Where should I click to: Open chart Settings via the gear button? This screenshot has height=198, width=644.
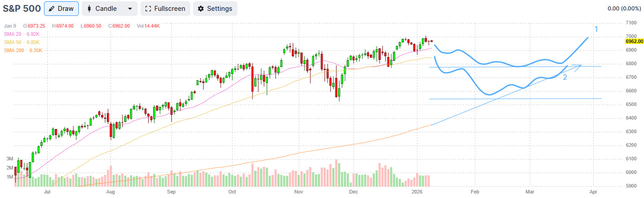click(x=215, y=9)
